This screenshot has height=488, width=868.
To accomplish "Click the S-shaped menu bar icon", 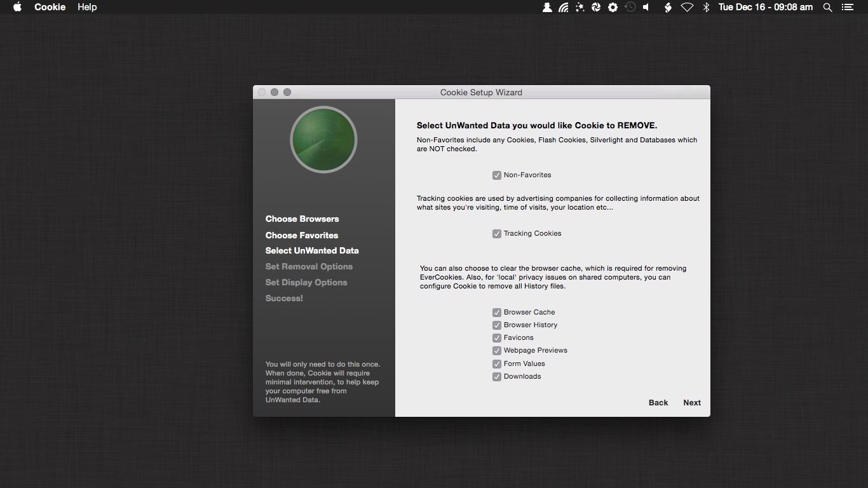I will (x=668, y=7).
